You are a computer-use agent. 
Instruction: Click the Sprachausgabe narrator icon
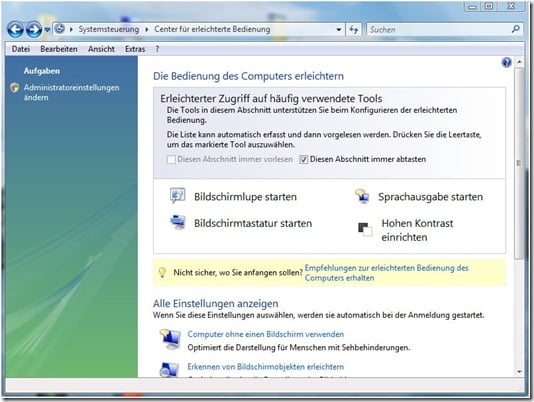pos(362,196)
